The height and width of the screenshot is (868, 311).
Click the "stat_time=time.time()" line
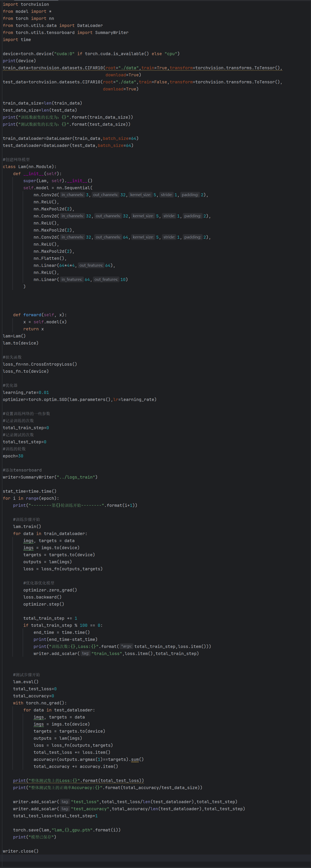tap(30, 491)
